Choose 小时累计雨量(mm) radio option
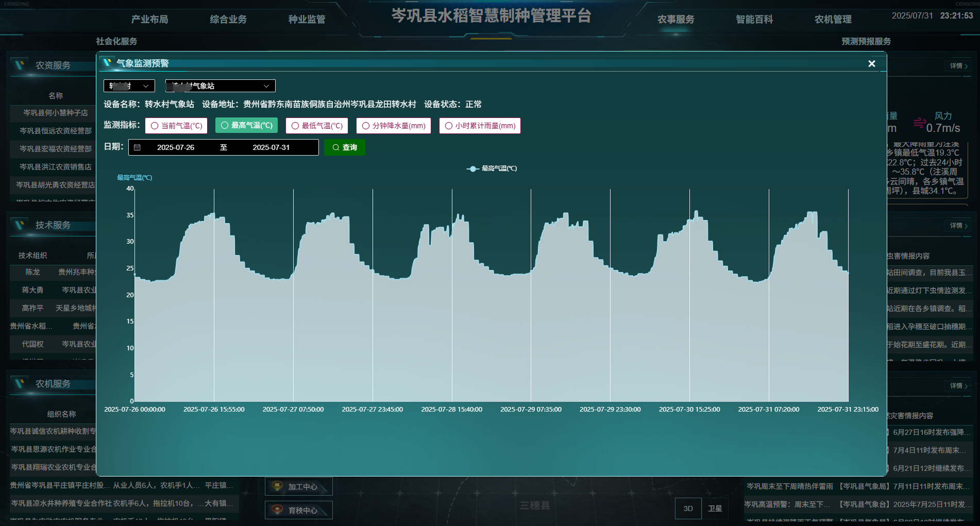 pos(480,126)
